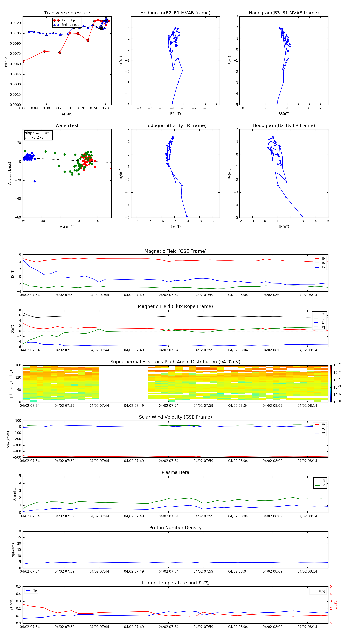Click the WalenTest plot title
Viewport: 351px width, 644px height.
point(67,125)
